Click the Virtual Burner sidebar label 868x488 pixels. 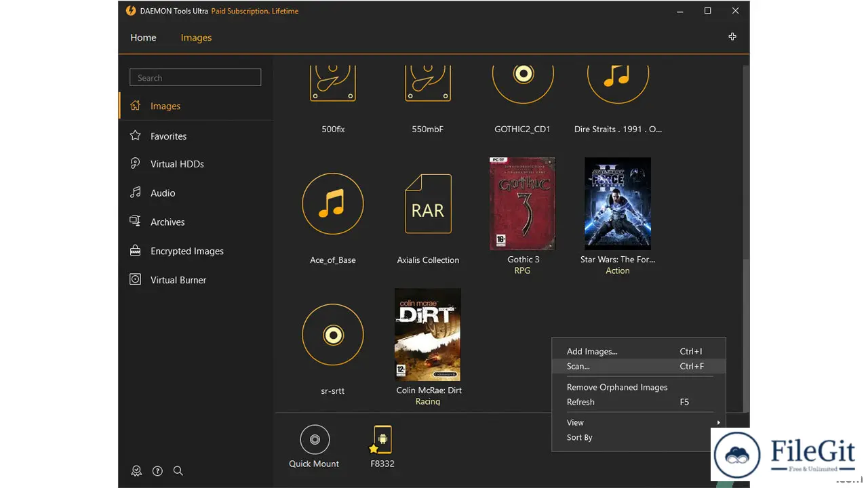click(178, 280)
